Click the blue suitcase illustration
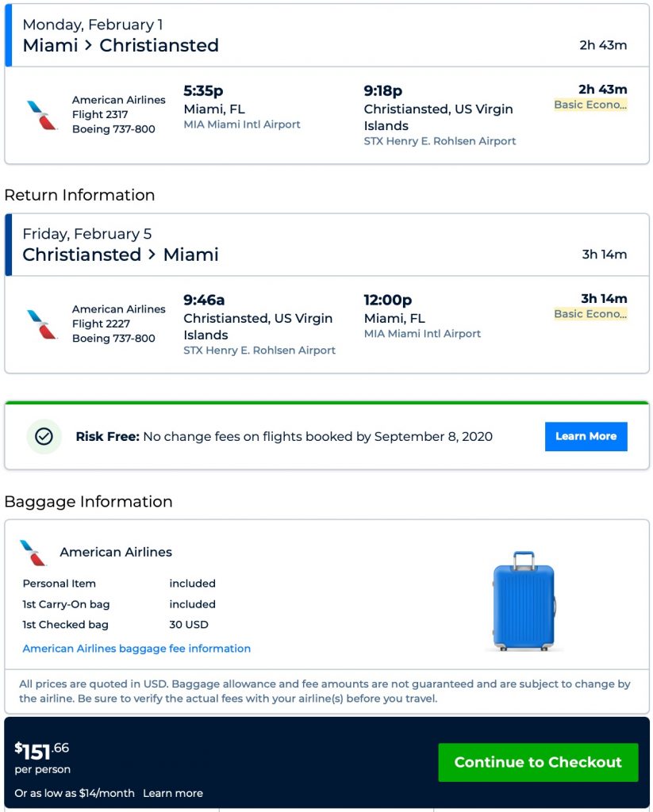This screenshot has width=653, height=812. (524, 601)
